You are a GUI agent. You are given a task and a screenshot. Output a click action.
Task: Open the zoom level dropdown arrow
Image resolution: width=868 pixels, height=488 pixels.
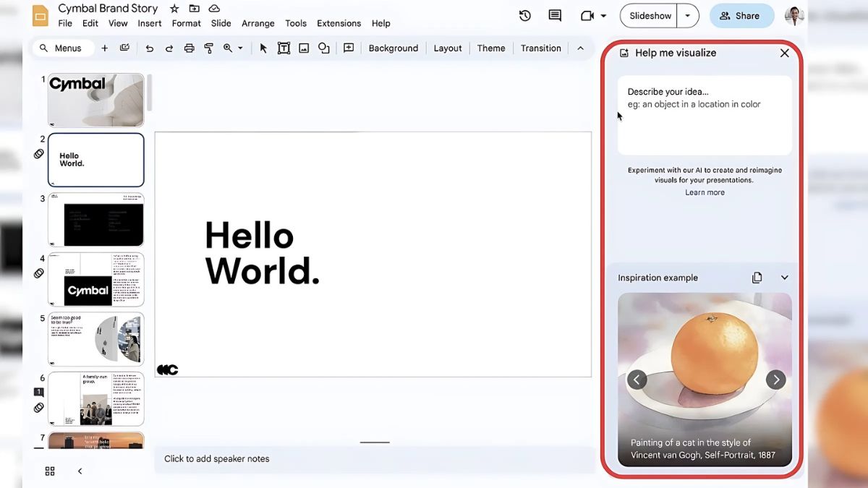(x=240, y=48)
